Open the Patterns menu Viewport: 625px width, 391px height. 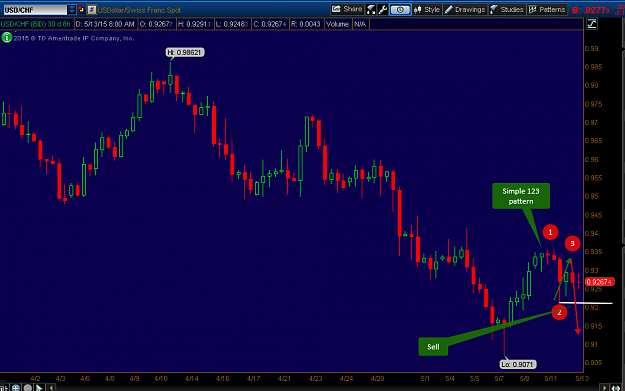[547, 10]
